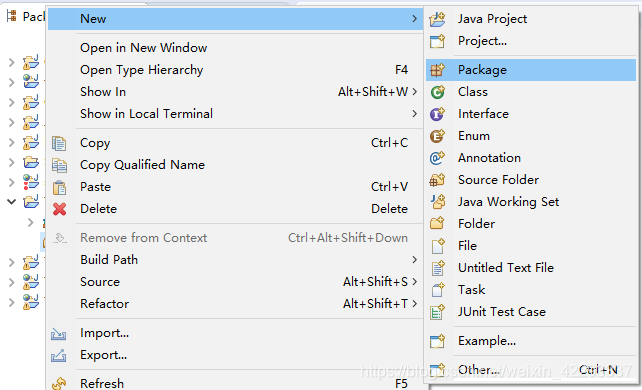Click the Annotation @ icon
The width and height of the screenshot is (642, 390).
tap(437, 158)
